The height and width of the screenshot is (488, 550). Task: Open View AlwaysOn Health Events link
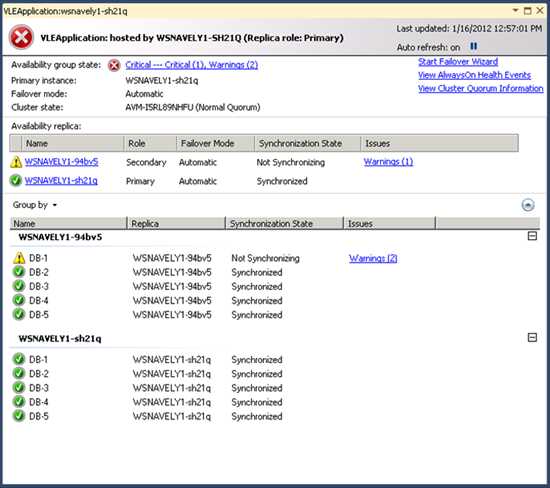pos(474,75)
